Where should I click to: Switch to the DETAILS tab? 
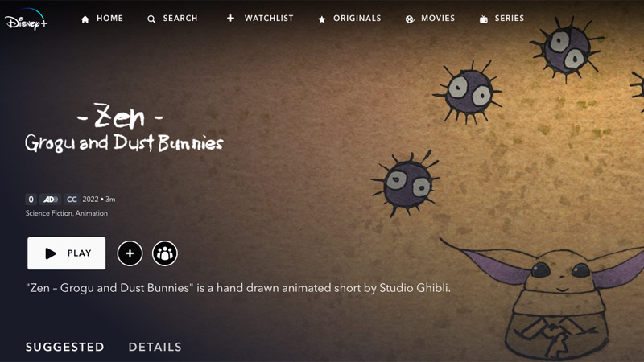tap(155, 348)
